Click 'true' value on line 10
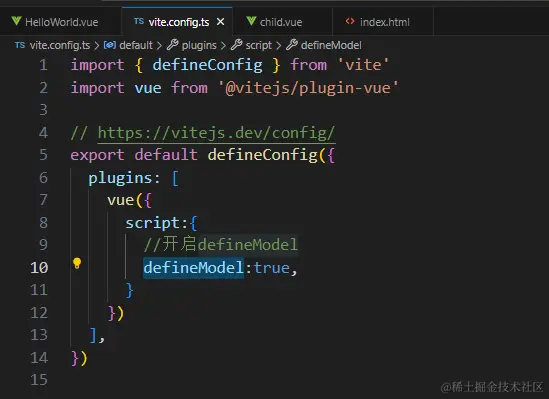Viewport: 549px width, 399px height. click(x=271, y=268)
